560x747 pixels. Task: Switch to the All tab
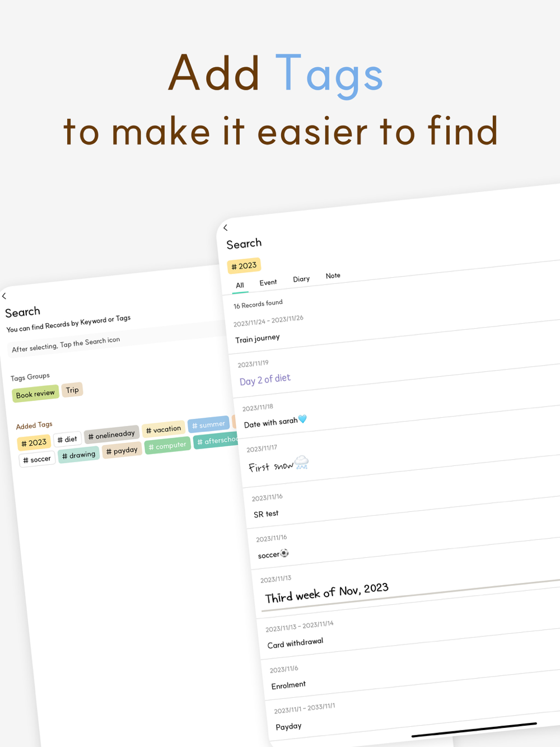point(240,286)
